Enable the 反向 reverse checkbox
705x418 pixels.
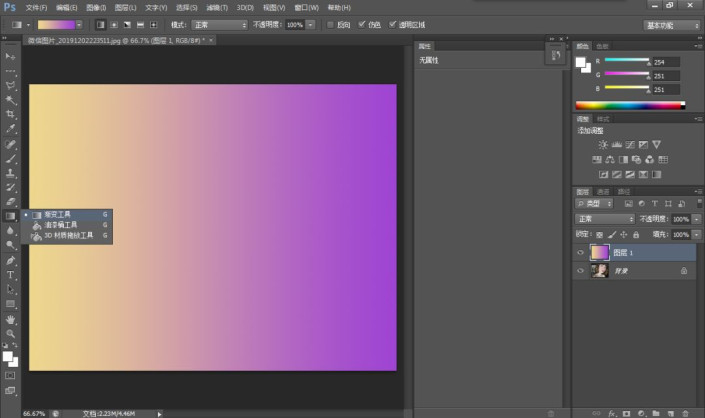coord(330,25)
